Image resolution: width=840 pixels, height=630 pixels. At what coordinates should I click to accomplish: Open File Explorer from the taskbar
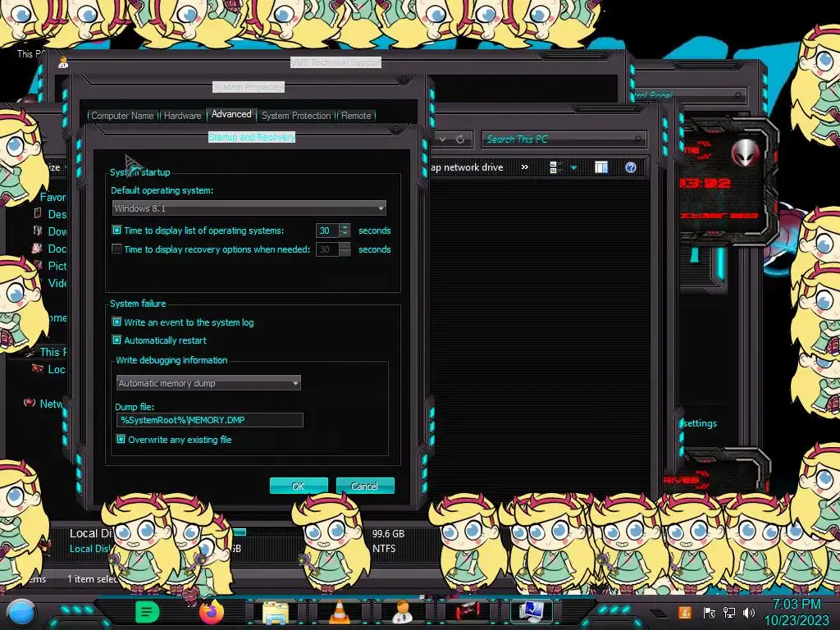click(x=276, y=613)
